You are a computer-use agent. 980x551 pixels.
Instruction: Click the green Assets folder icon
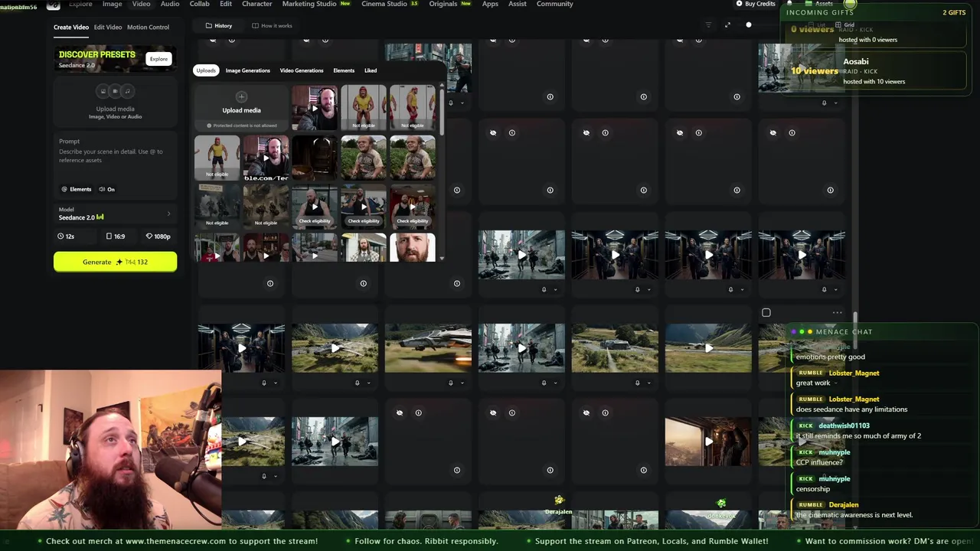click(x=808, y=4)
